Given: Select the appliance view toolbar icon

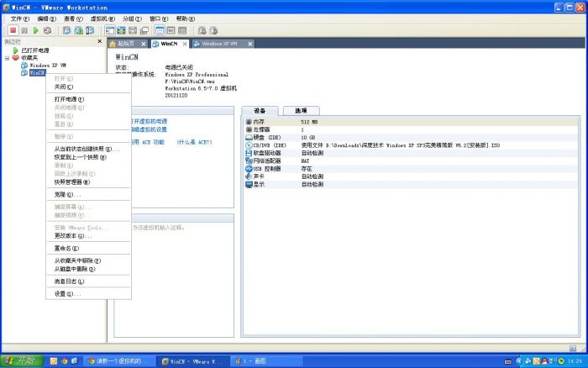Looking at the screenshot, I should click(x=182, y=30).
